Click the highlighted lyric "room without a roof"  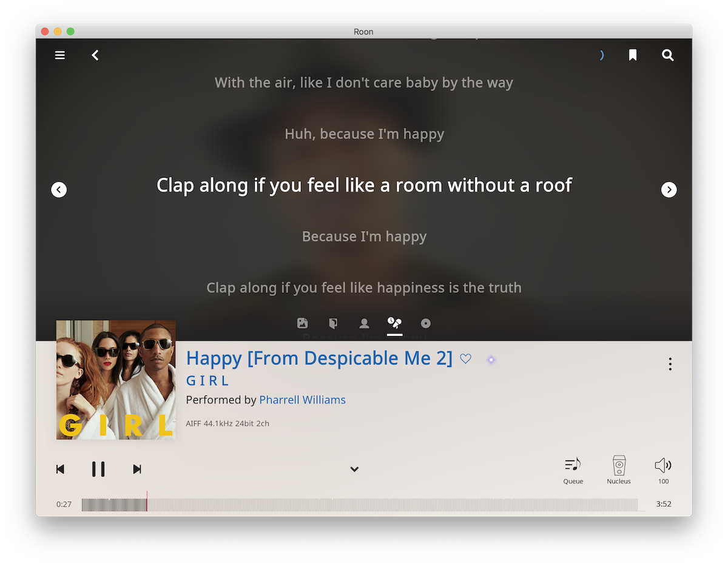click(x=364, y=185)
